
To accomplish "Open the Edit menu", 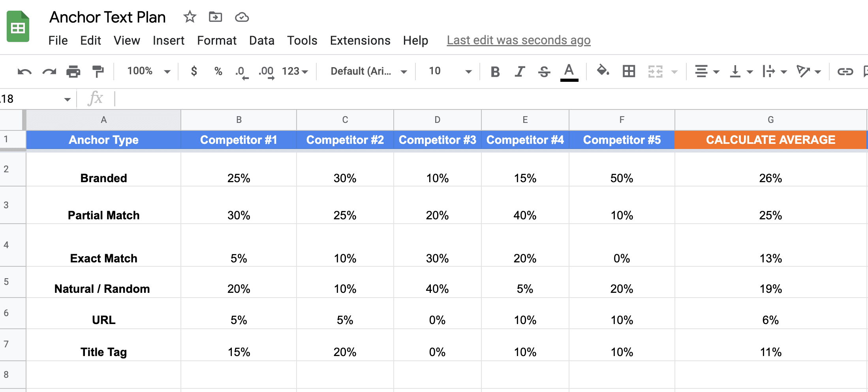I will coord(90,40).
